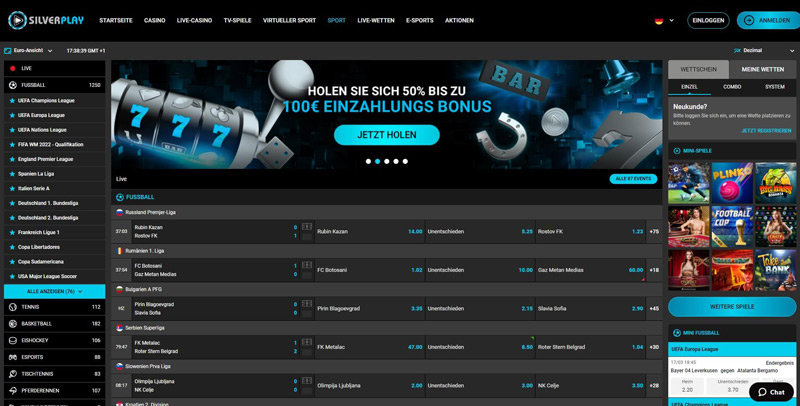Viewport: 800px width, 406px height.
Task: Expand +75 markets for Rubin Kazan match
Action: pos(654,232)
